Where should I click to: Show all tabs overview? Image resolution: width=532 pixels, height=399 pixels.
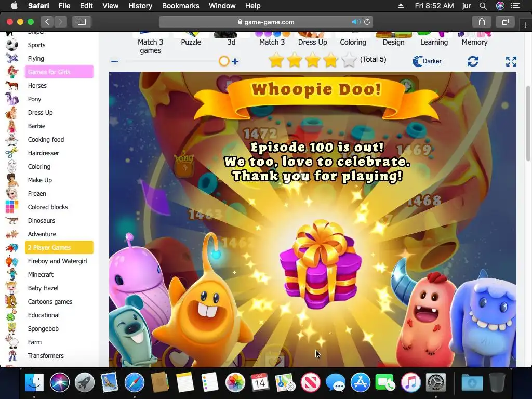pos(505,22)
